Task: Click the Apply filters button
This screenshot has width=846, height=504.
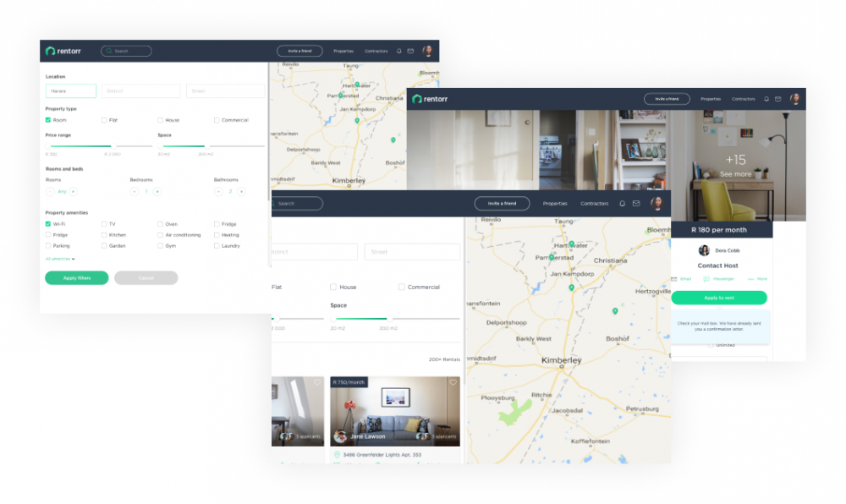Action: tap(77, 278)
